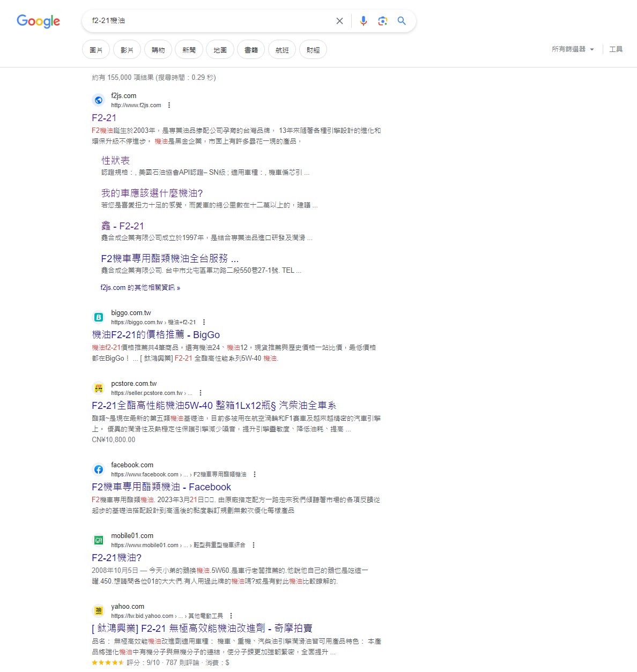Open the F2-21機油? Mobile01 thread link
The height and width of the screenshot is (672, 637).
[117, 558]
